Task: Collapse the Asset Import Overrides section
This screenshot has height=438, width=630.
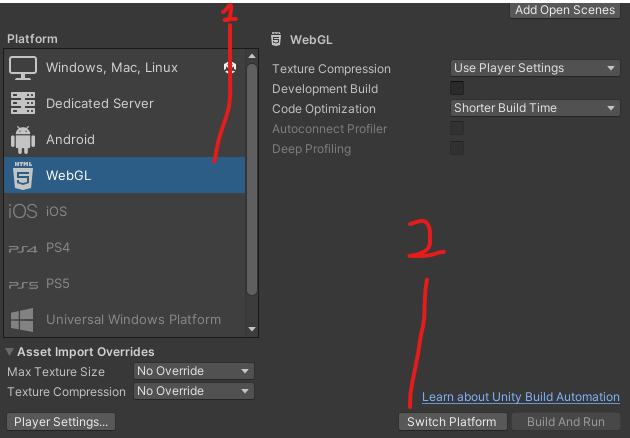Action: [10, 352]
